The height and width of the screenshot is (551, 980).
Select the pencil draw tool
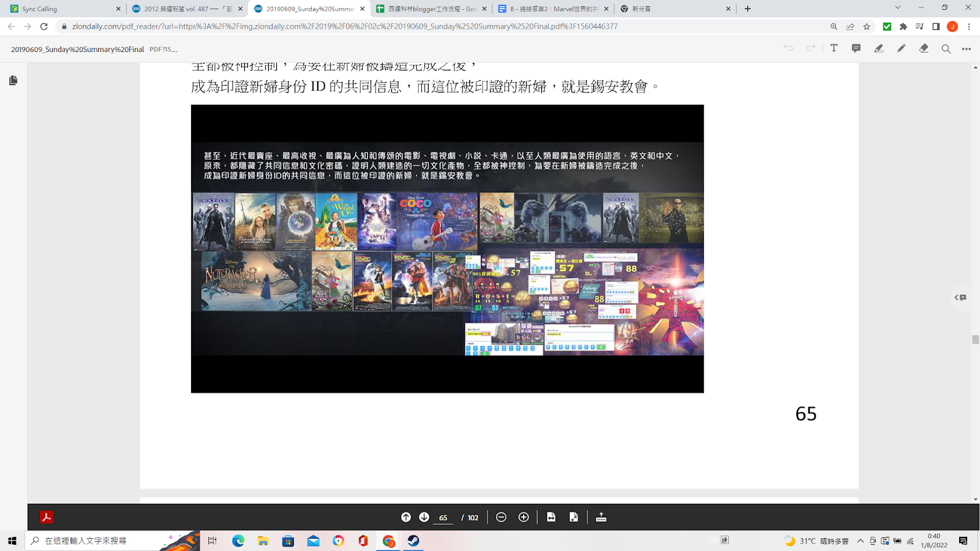point(901,48)
